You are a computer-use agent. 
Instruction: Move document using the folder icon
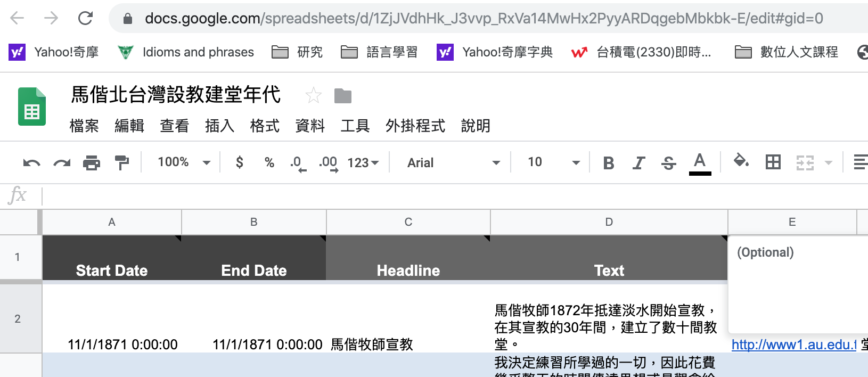point(343,96)
